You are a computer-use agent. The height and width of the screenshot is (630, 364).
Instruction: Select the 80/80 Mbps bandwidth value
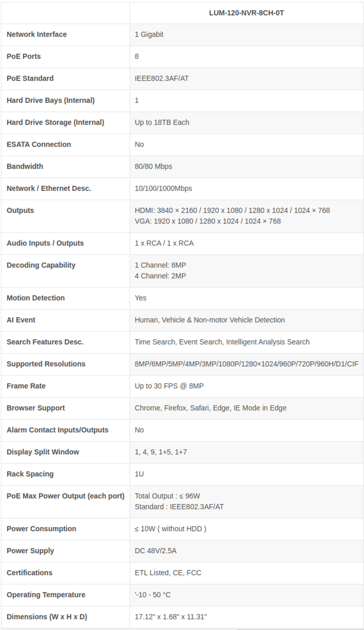[153, 167]
